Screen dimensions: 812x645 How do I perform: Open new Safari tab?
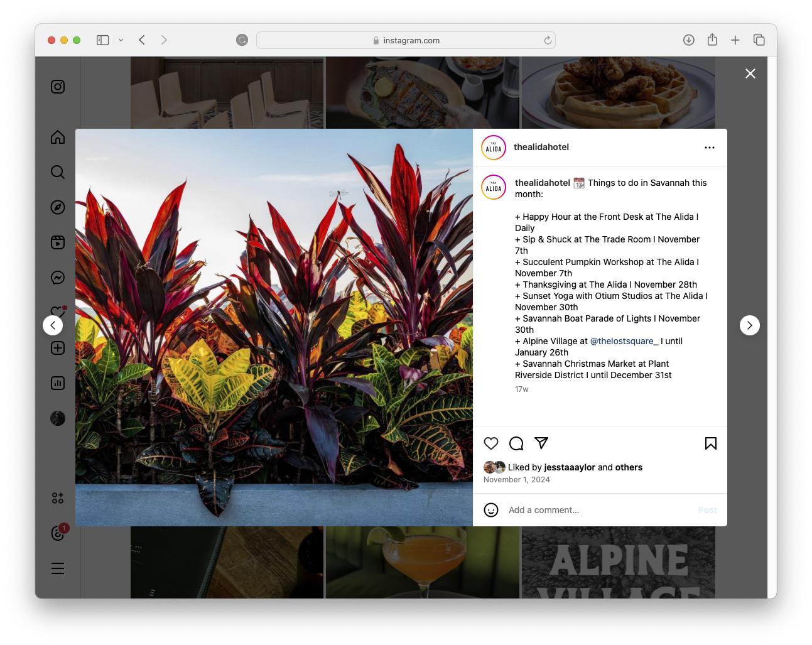click(735, 40)
